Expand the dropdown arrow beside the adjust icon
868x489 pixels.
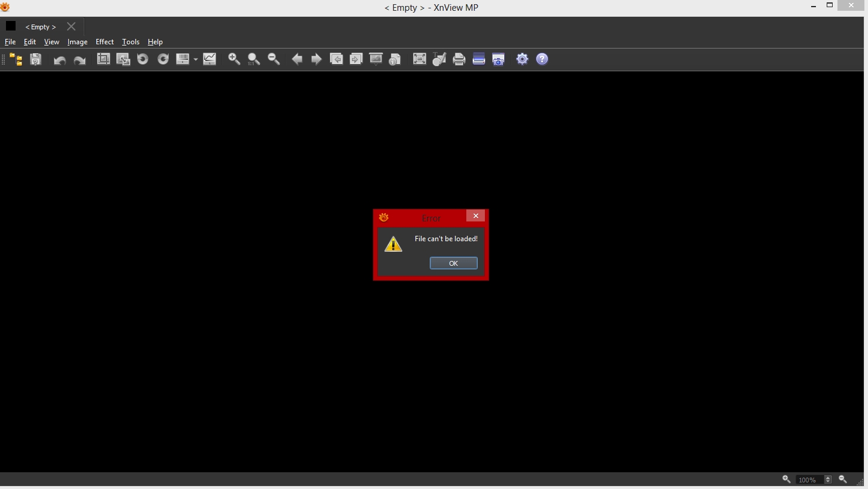195,59
